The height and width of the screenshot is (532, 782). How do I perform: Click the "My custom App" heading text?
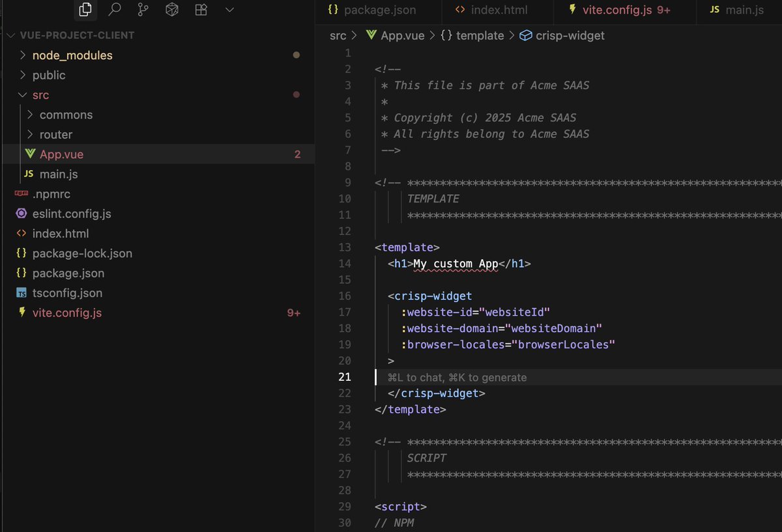pos(456,264)
